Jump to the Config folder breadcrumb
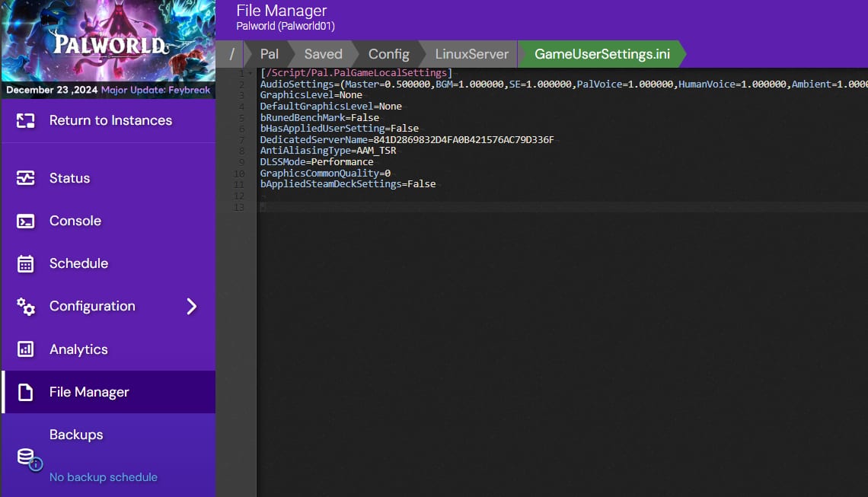The width and height of the screenshot is (868, 497). pos(388,54)
